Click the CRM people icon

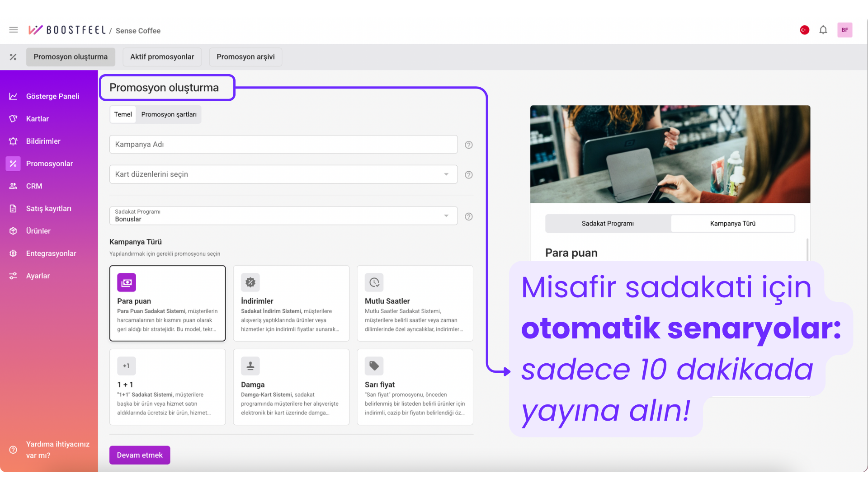click(x=13, y=186)
